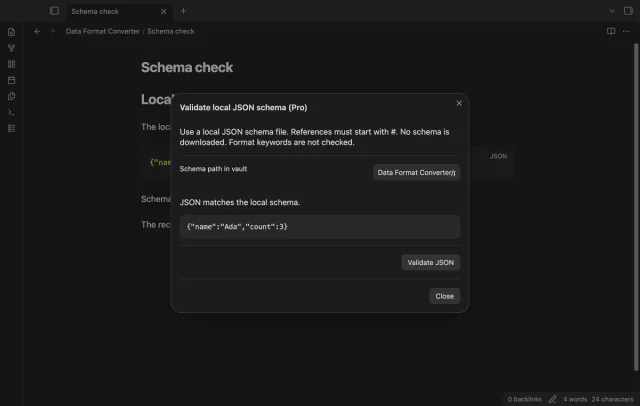The image size is (640, 406).
Task: Toggle the left sidebar panel icon
Action: pos(54,11)
